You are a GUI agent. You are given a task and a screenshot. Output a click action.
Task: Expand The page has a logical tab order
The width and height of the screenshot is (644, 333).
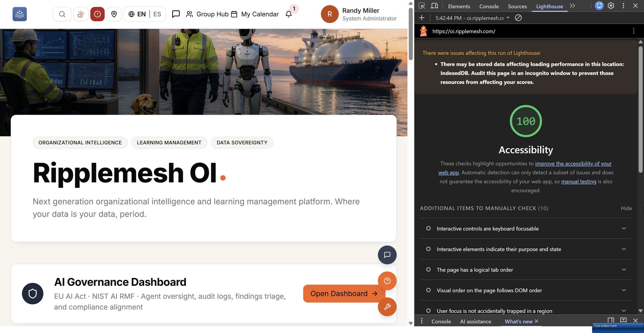coord(526,269)
